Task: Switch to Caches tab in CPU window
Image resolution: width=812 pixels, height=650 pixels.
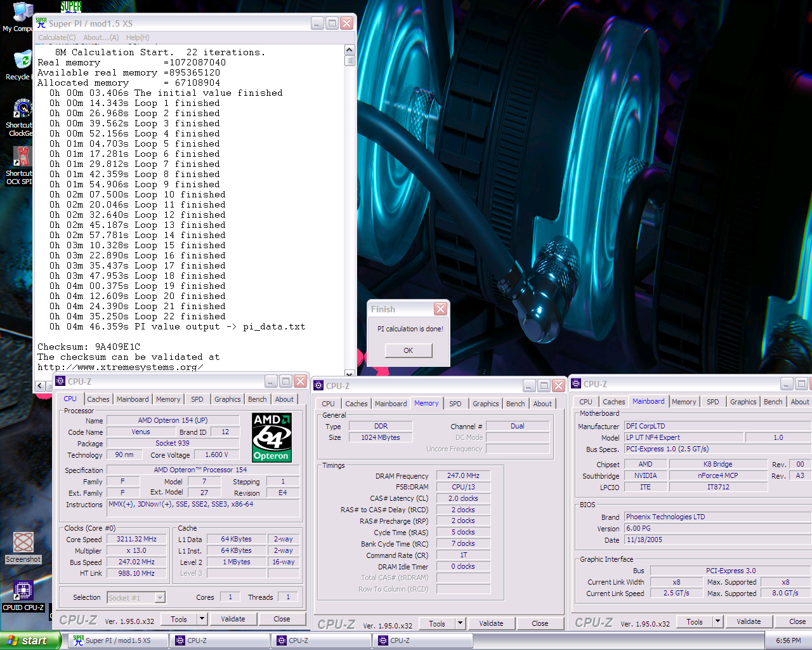Action: (98, 399)
